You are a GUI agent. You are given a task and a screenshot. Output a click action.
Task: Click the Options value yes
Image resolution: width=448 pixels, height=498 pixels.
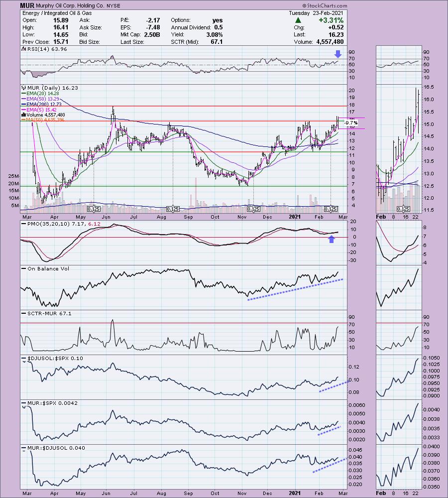218,20
